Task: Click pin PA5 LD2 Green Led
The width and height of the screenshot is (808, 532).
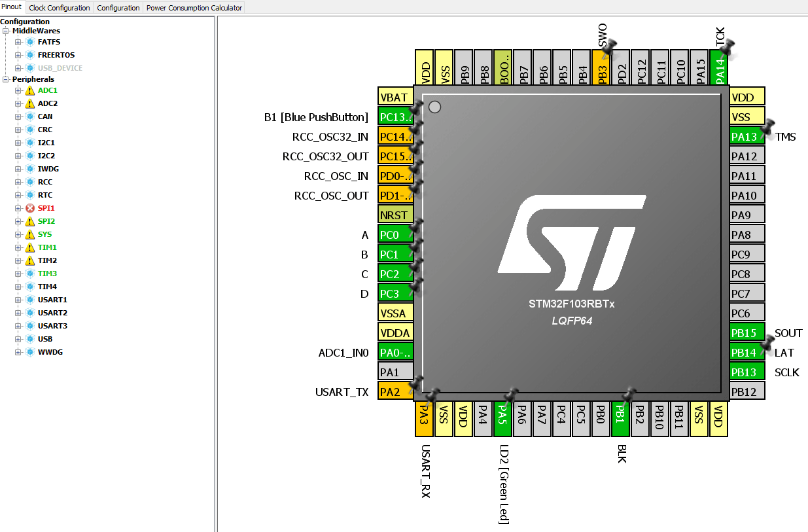Action: click(x=502, y=419)
